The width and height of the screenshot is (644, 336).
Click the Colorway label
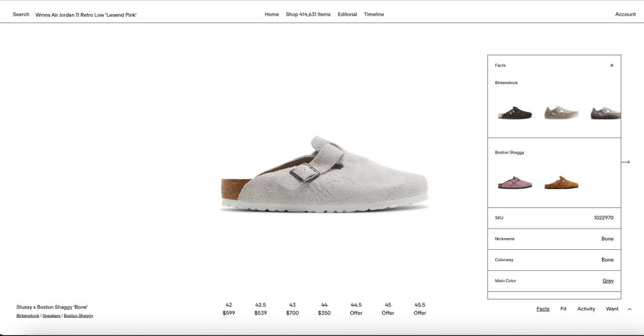coord(504,260)
